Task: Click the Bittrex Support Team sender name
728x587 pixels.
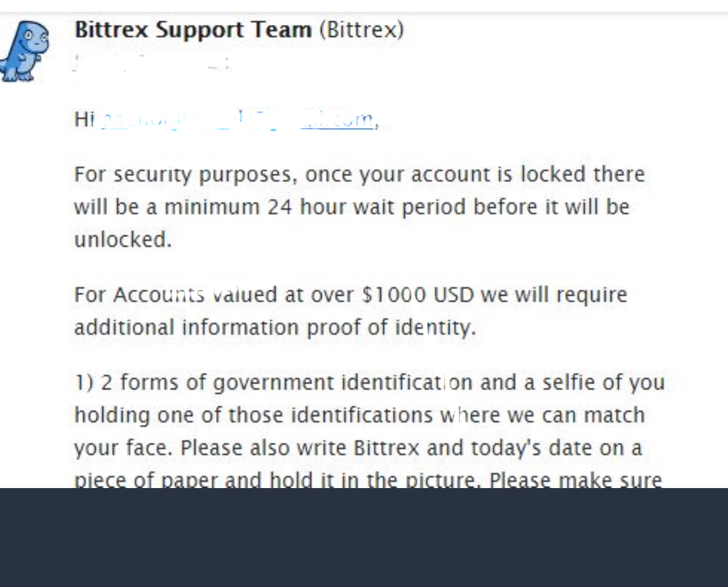Action: tap(193, 30)
